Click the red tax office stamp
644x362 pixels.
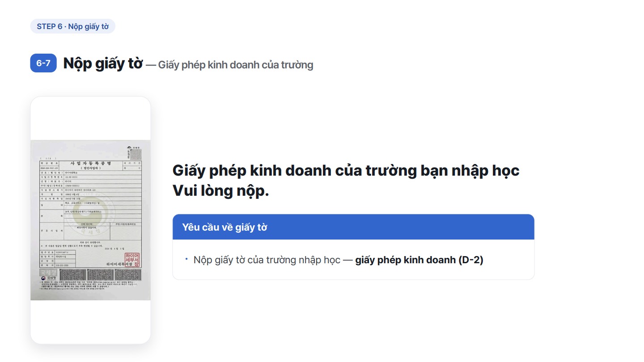pos(132,260)
